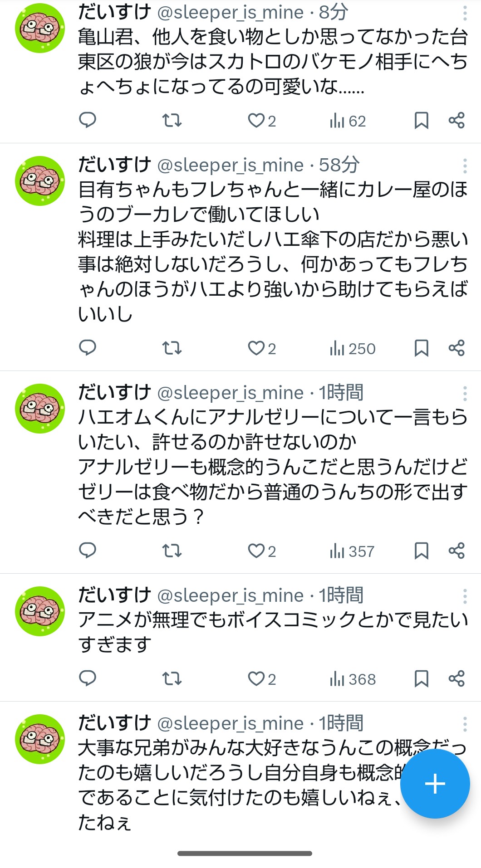This screenshot has height=868, width=481.
Task: Tap the blue compose new post button
Action: [x=435, y=784]
